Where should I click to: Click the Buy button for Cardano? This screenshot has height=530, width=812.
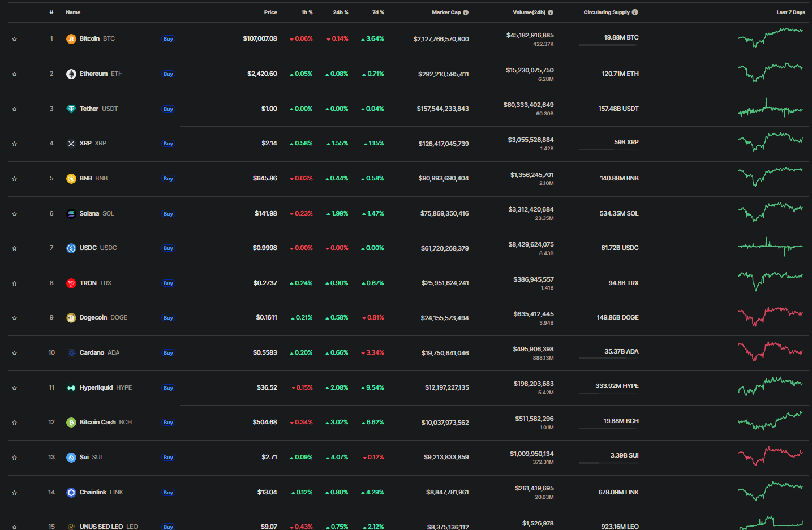pyautogui.click(x=168, y=353)
